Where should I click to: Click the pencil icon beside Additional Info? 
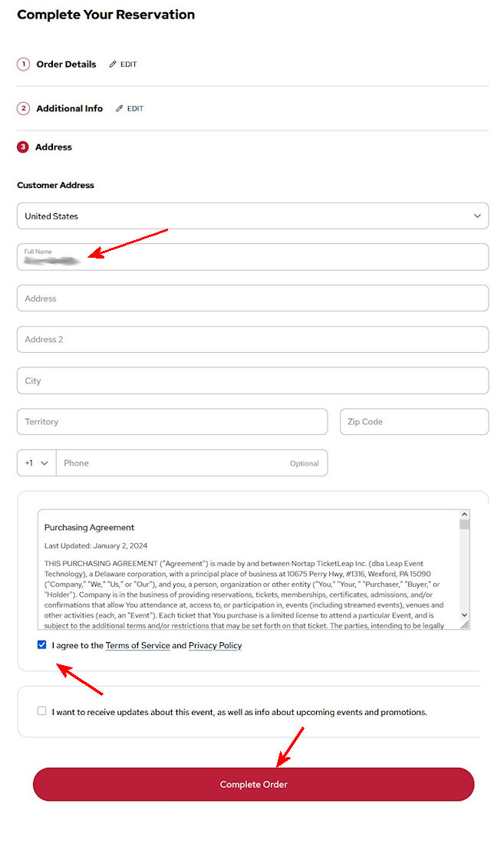tap(119, 109)
